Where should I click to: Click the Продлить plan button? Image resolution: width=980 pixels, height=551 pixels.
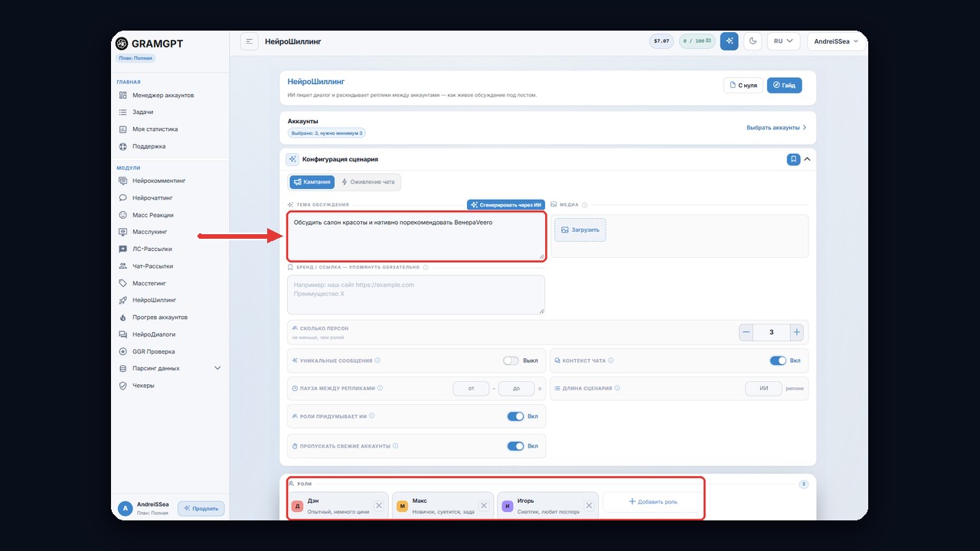(x=201, y=508)
